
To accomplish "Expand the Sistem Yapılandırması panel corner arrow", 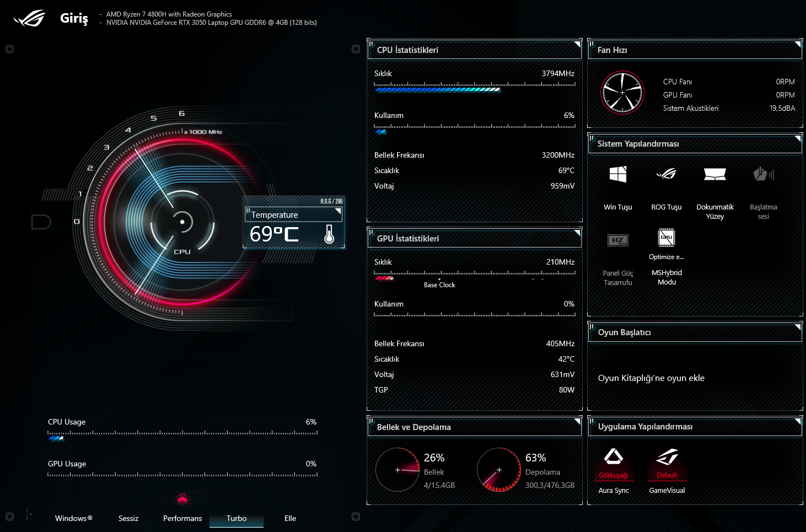I will [x=798, y=138].
